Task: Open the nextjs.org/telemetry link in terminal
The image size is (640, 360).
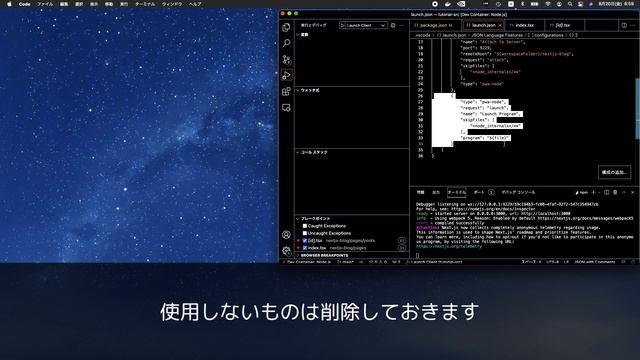Action: point(449,246)
